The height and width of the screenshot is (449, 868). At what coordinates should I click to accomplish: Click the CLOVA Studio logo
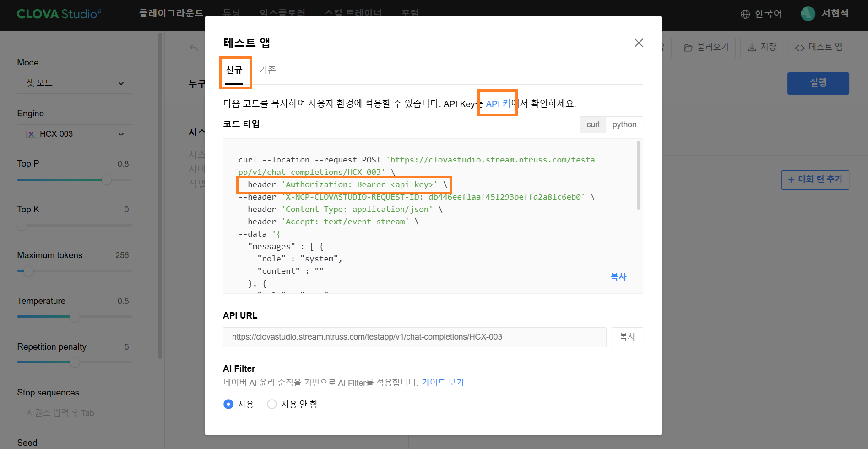(59, 14)
